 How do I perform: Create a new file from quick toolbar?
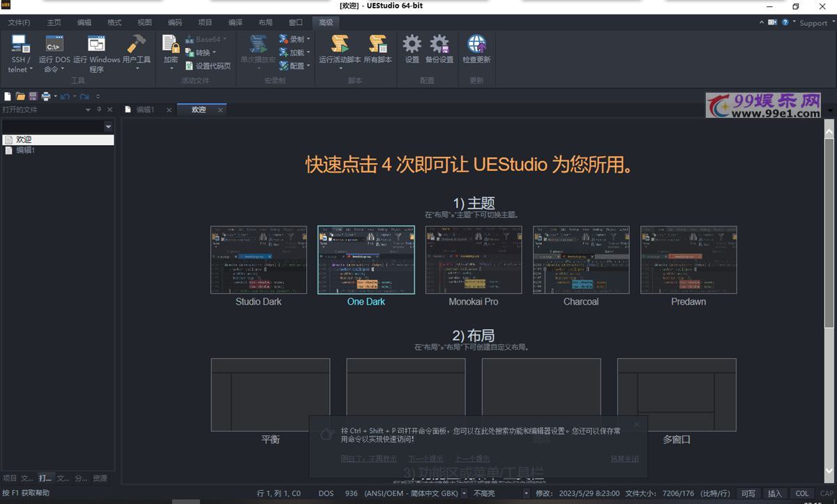8,96
